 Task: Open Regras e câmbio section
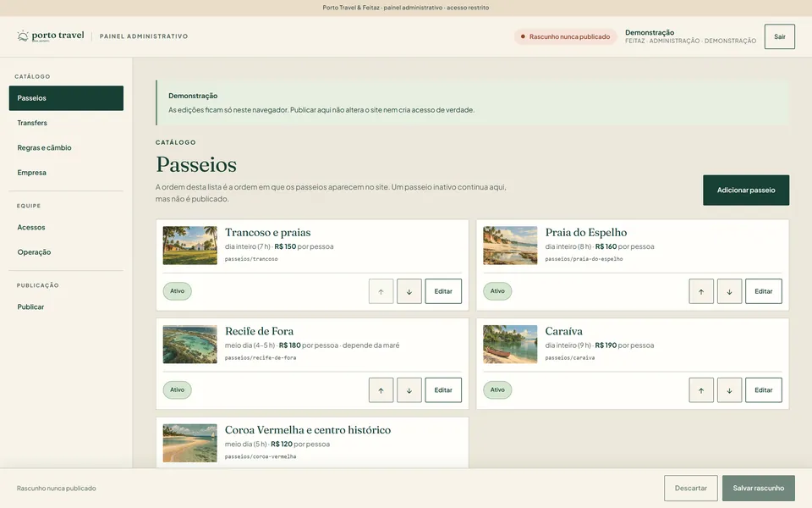coord(66,147)
